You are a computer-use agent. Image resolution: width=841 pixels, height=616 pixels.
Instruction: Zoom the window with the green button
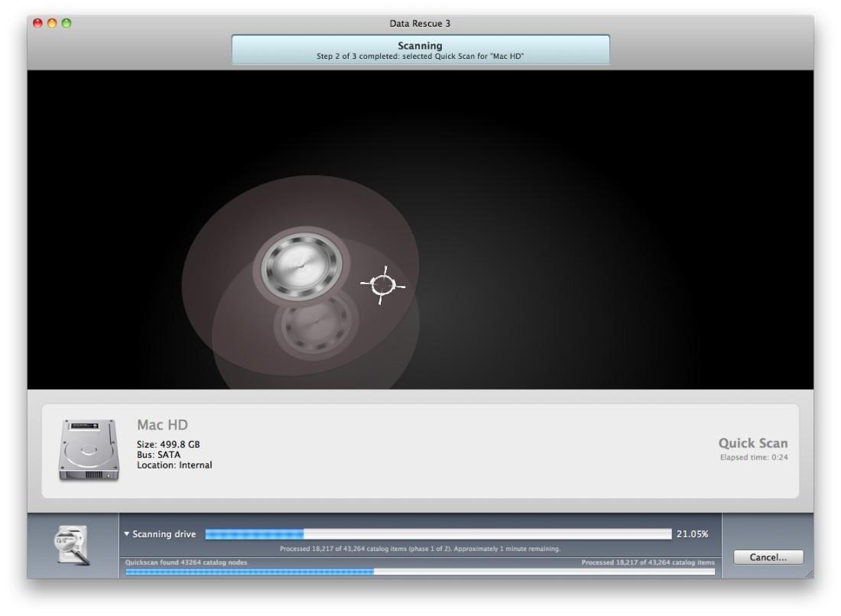tap(67, 24)
